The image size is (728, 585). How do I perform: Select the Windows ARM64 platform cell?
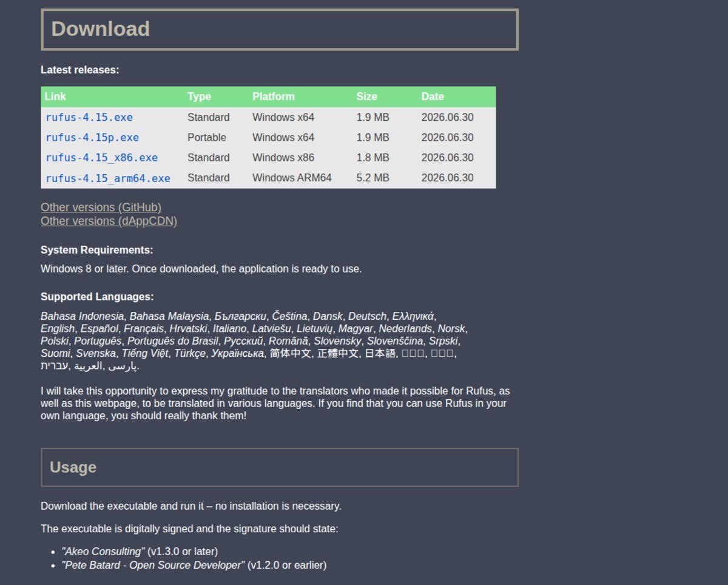coord(292,178)
